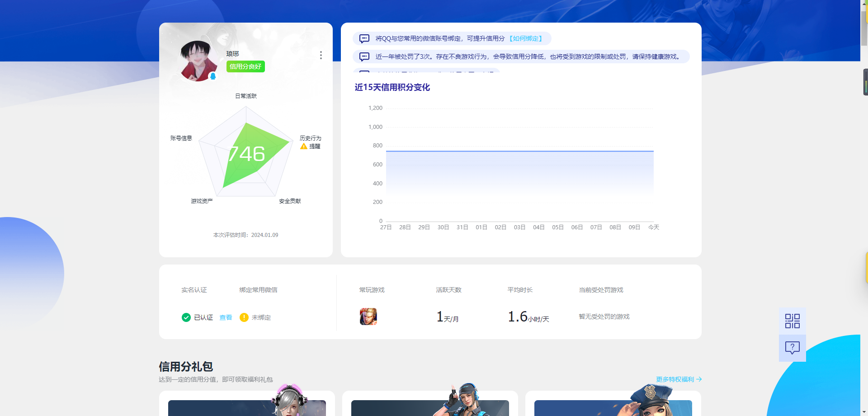Click the frequently played game icon
The height and width of the screenshot is (416, 868).
click(368, 317)
